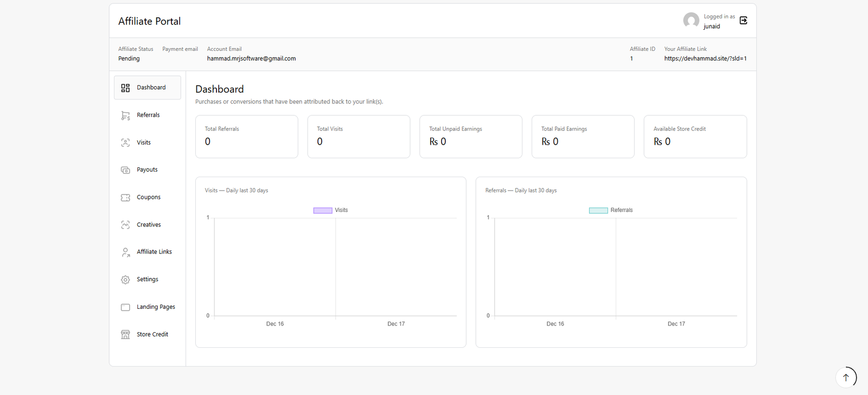Image resolution: width=868 pixels, height=395 pixels.
Task: Click the purple Visits legend swatch
Action: pyautogui.click(x=323, y=210)
